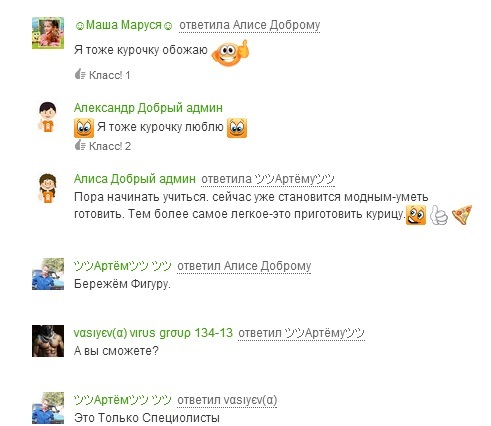This screenshot has width=491, height=426.
Task: Click the white thumbs-up emoji in Алиса's comment
Action: [439, 215]
